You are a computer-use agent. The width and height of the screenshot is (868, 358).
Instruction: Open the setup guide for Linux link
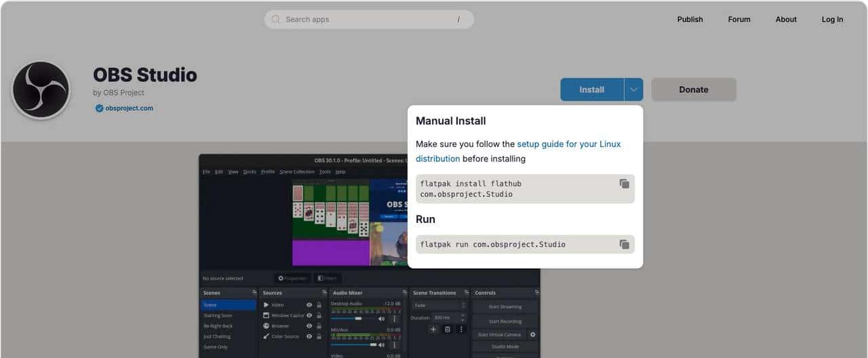pos(568,144)
